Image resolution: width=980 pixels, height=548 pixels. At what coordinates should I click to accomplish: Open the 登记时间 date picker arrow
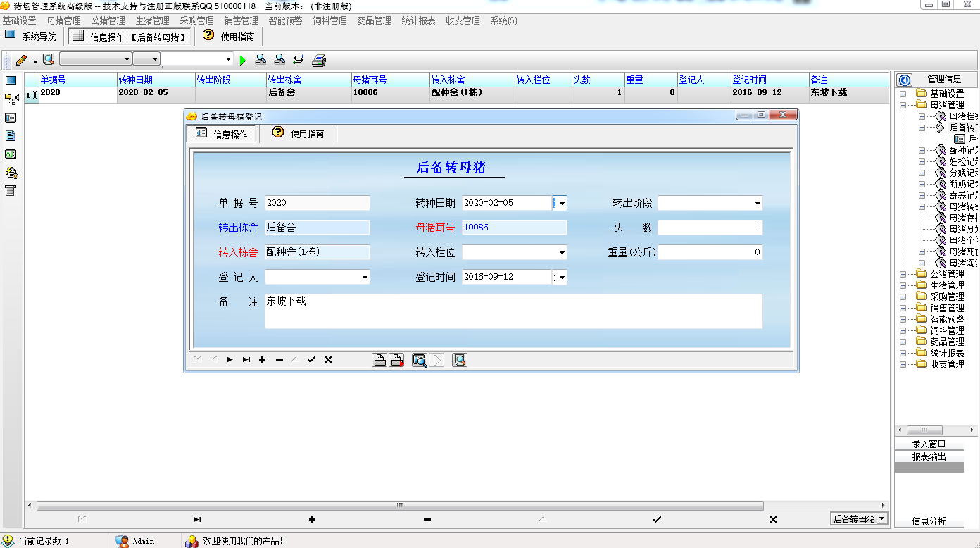click(561, 278)
